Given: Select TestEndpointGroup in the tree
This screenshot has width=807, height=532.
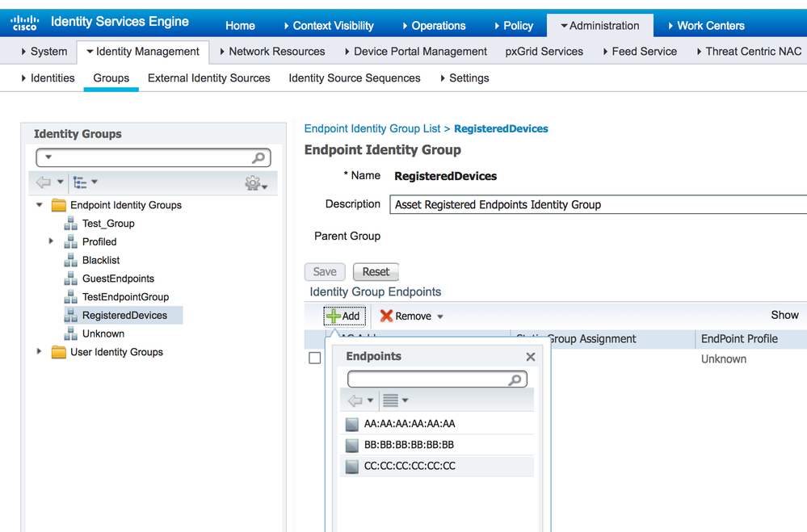Looking at the screenshot, I should 125,297.
